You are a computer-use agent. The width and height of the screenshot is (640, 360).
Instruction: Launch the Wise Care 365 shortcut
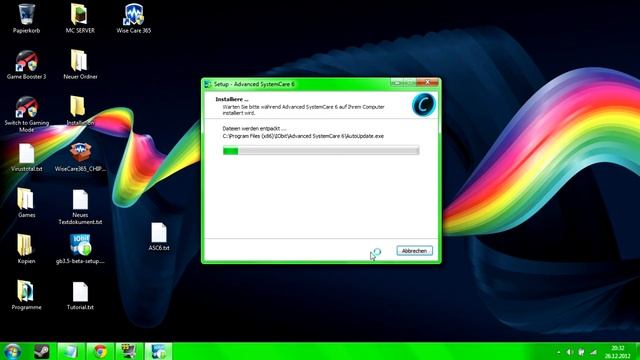point(133,18)
